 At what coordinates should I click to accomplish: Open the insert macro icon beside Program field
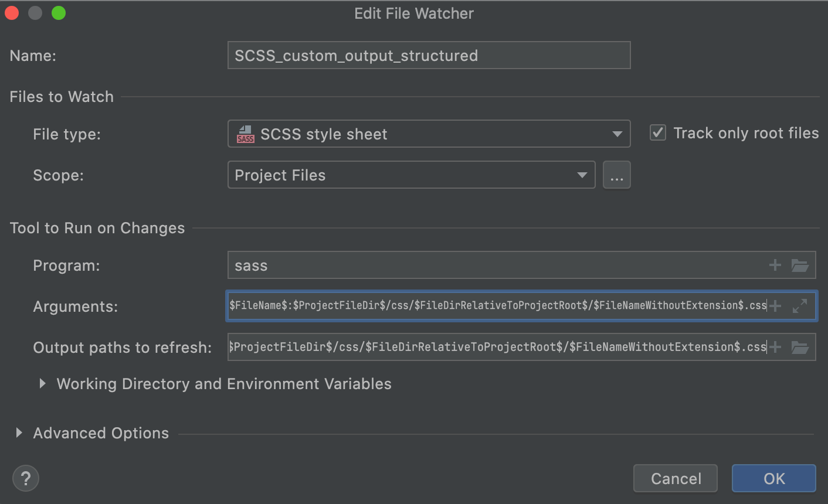tap(775, 265)
